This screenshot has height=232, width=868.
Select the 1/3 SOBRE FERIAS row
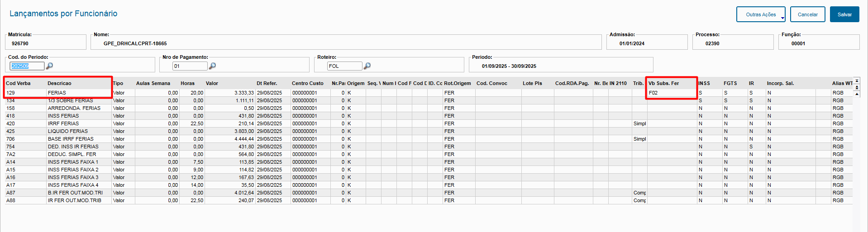point(70,100)
